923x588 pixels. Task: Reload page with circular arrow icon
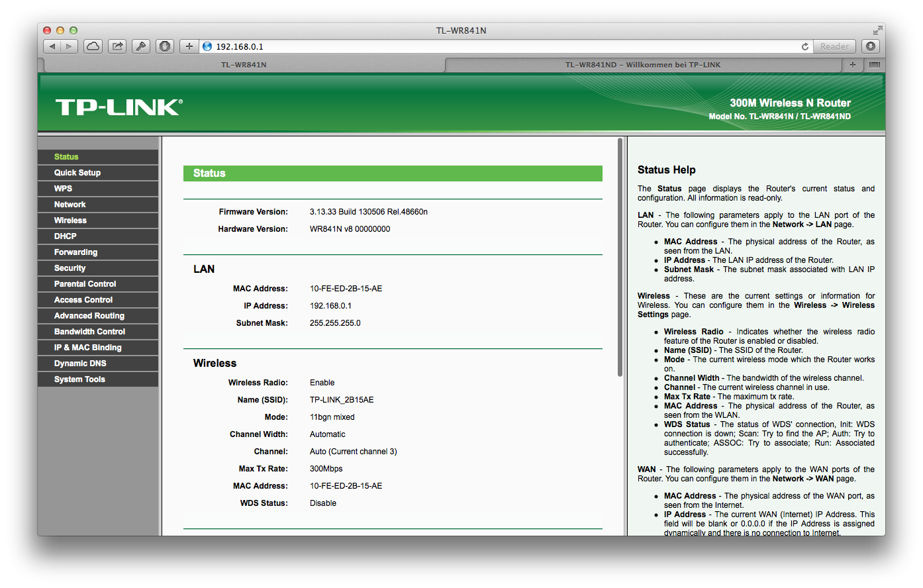(805, 46)
